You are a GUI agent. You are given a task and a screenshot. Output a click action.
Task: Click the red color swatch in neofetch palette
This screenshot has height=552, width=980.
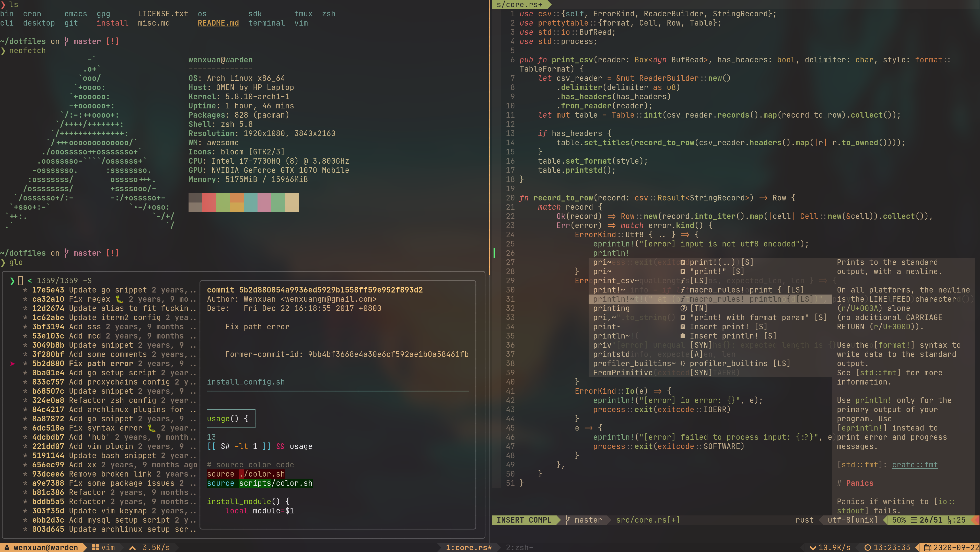209,202
